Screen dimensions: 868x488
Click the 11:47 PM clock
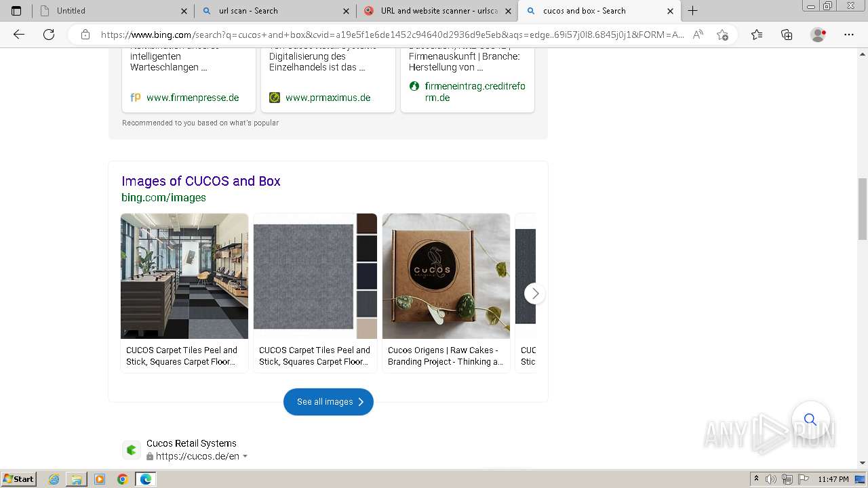(833, 479)
